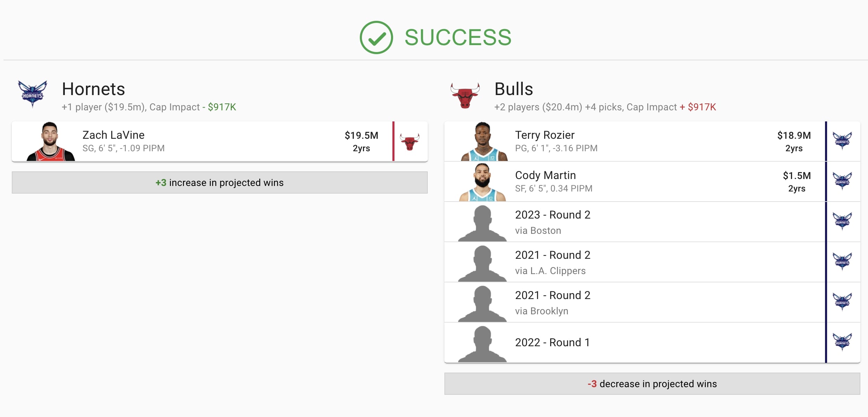Click the Hornets team logo in header

pos(33,94)
